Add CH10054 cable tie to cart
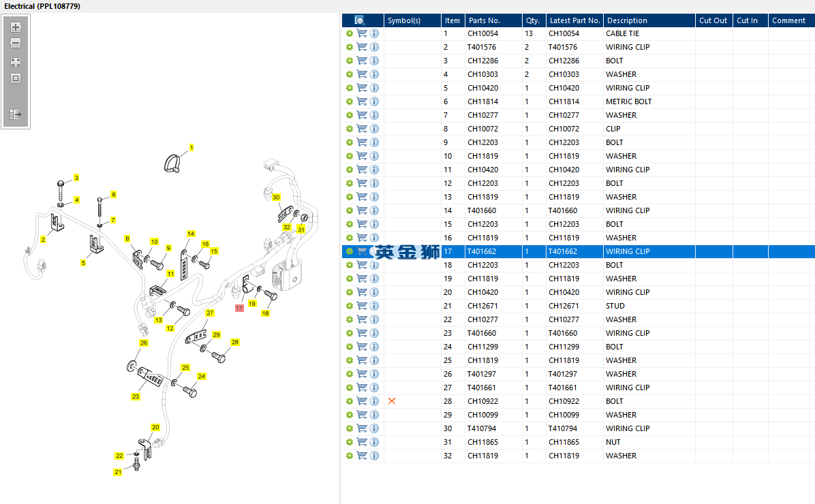Viewport: 815px width, 504px height. pos(362,33)
